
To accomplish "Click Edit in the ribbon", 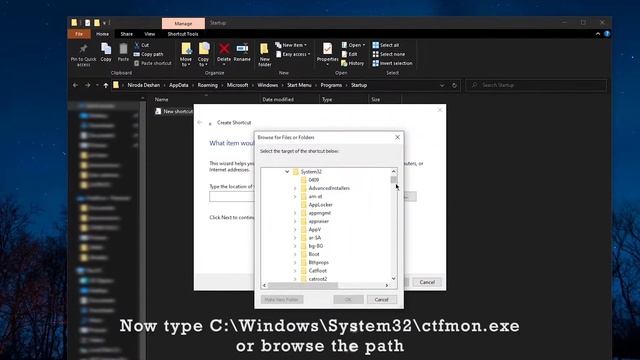I will 349,54.
